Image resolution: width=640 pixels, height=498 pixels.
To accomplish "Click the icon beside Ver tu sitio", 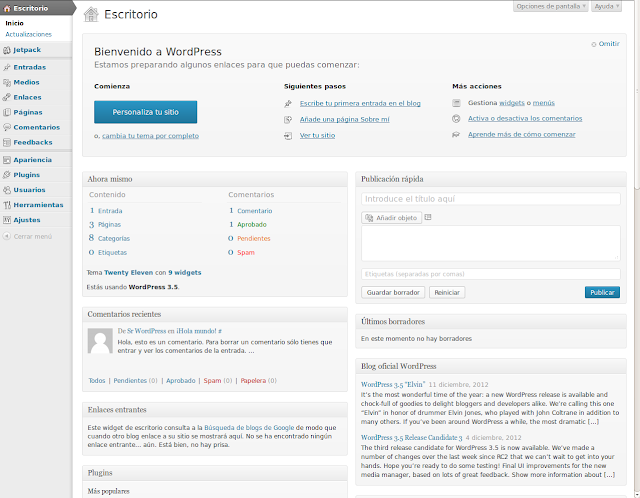I will coord(288,136).
